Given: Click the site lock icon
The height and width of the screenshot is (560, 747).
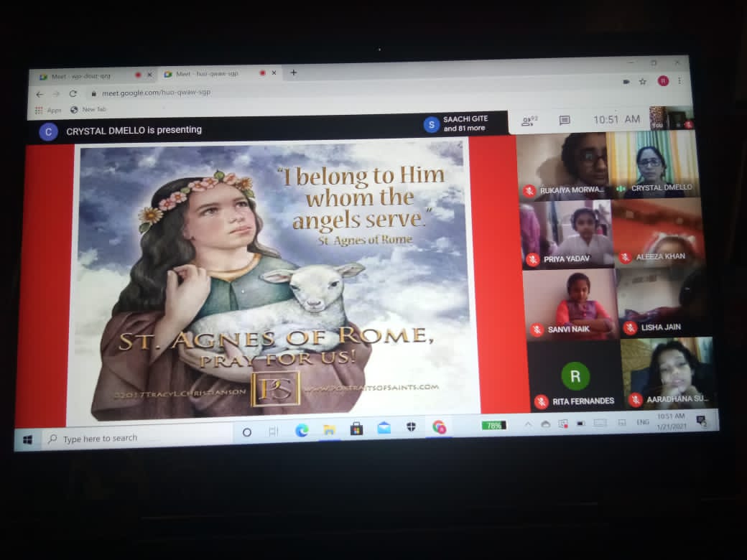Looking at the screenshot, I should pyautogui.click(x=94, y=93).
